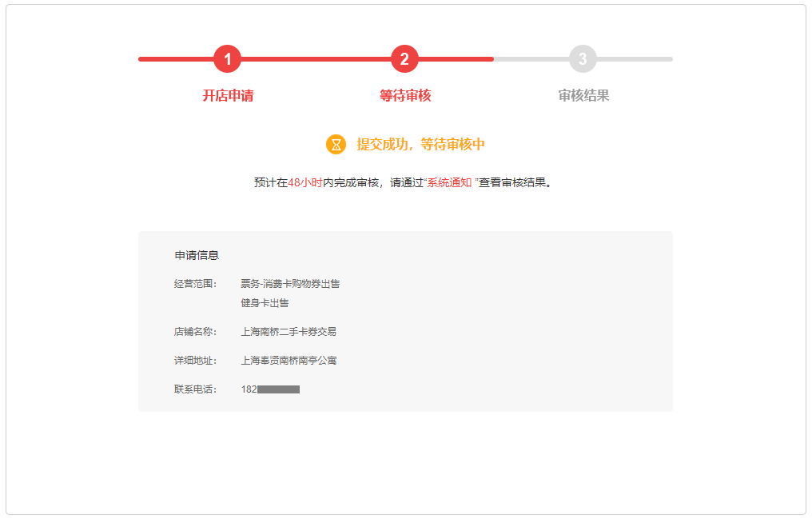
Task: Click the address 上海奉贤南桥南亭公寓
Action: pos(289,361)
